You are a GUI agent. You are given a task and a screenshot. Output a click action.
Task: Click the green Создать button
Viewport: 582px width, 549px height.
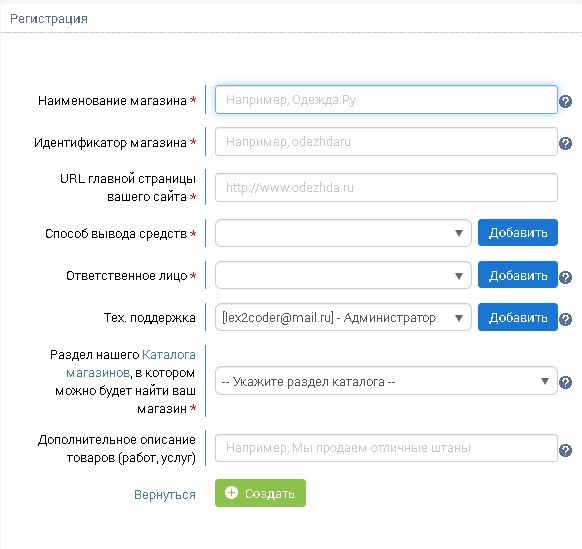[260, 493]
